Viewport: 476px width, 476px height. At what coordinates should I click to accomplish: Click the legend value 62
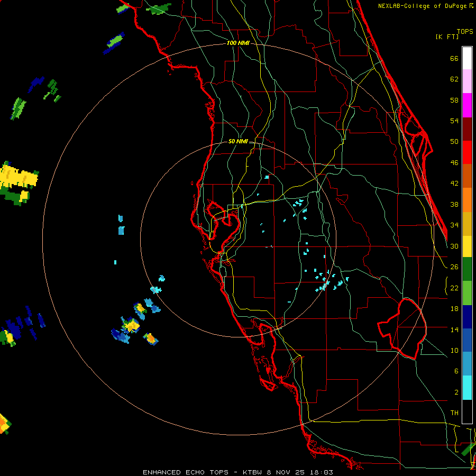click(x=454, y=79)
